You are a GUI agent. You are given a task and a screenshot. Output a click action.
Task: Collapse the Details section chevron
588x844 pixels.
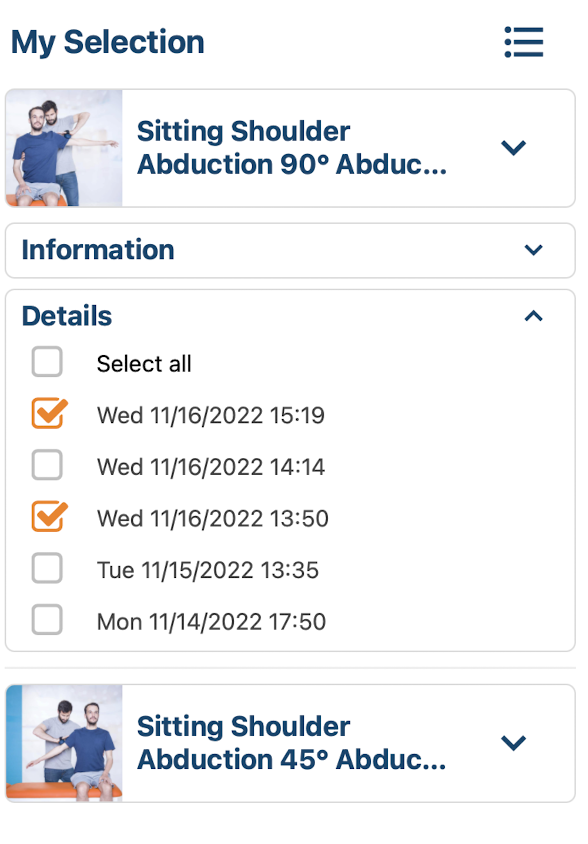[533, 316]
